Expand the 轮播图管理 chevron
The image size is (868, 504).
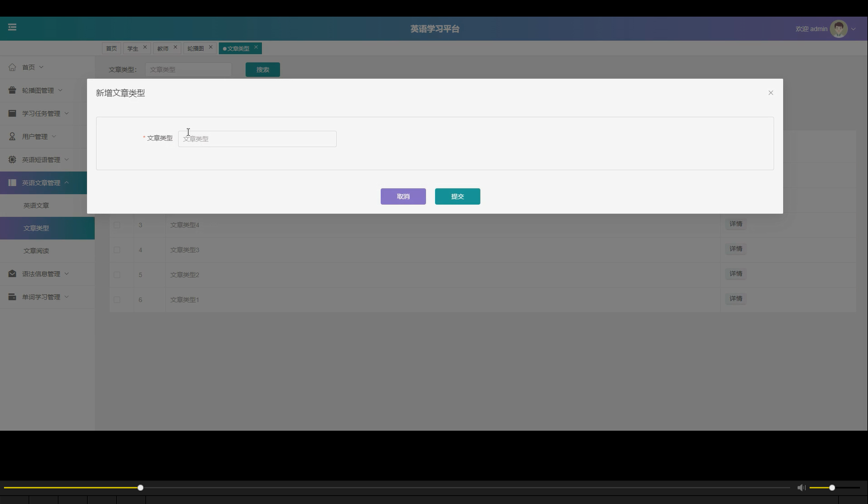click(60, 90)
